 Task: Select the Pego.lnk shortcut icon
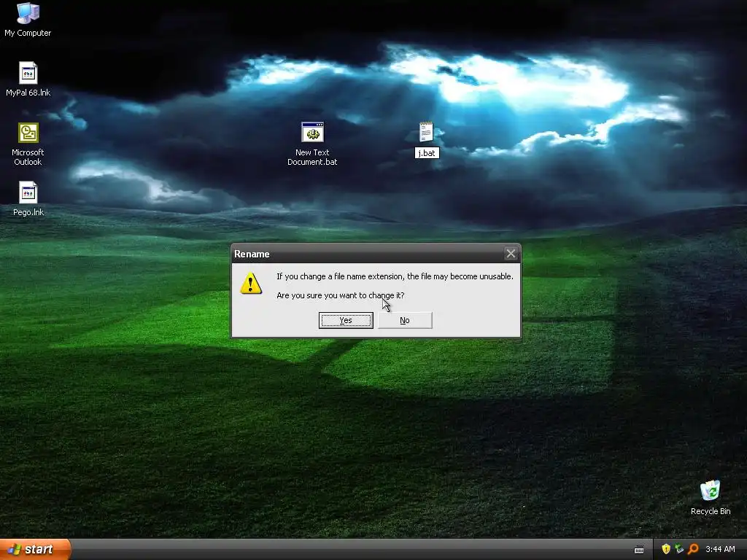[x=28, y=192]
